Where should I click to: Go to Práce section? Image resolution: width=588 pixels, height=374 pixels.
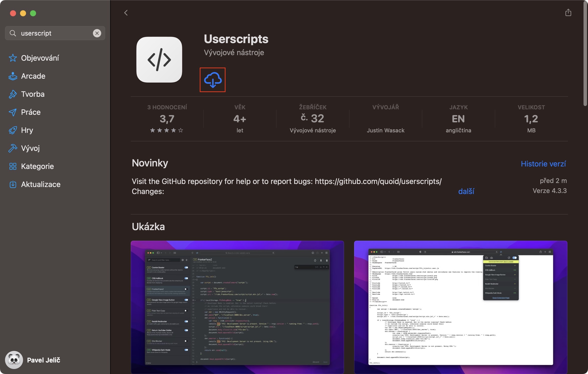31,112
